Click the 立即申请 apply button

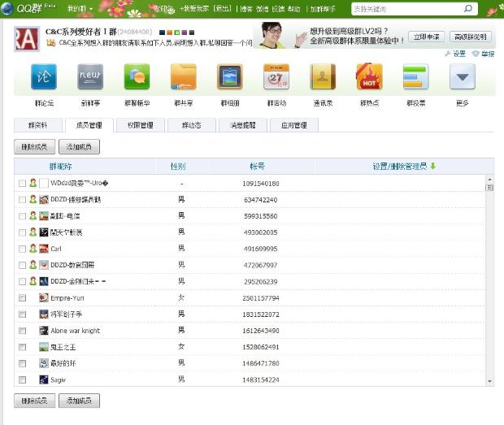point(426,37)
